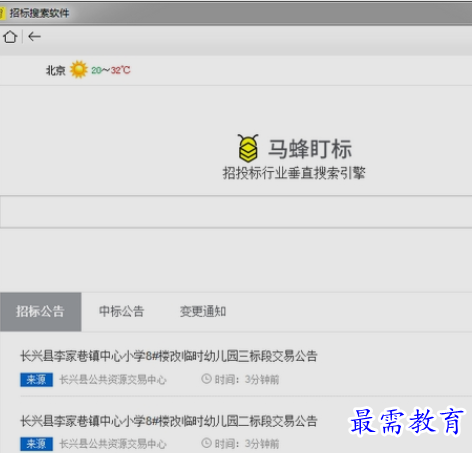This screenshot has width=472, height=453.
Task: Click 时间: 3分钟前 on the 二标段 row
Action: point(247,444)
